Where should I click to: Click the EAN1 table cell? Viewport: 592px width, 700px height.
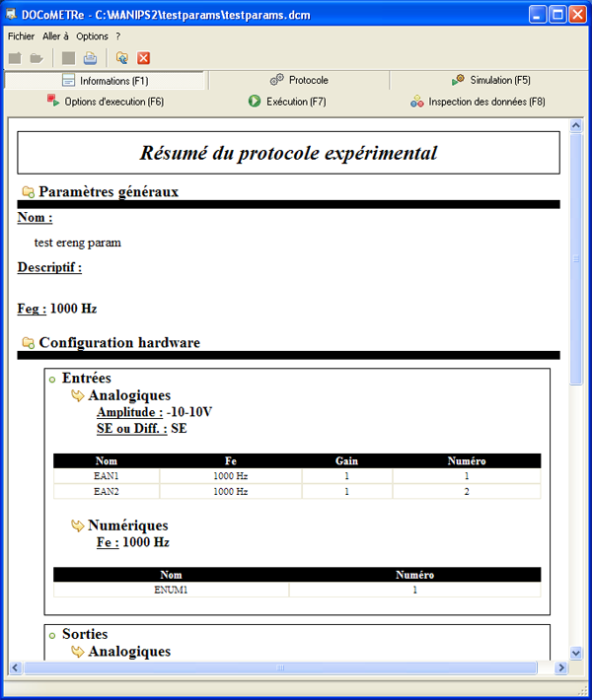tap(106, 476)
